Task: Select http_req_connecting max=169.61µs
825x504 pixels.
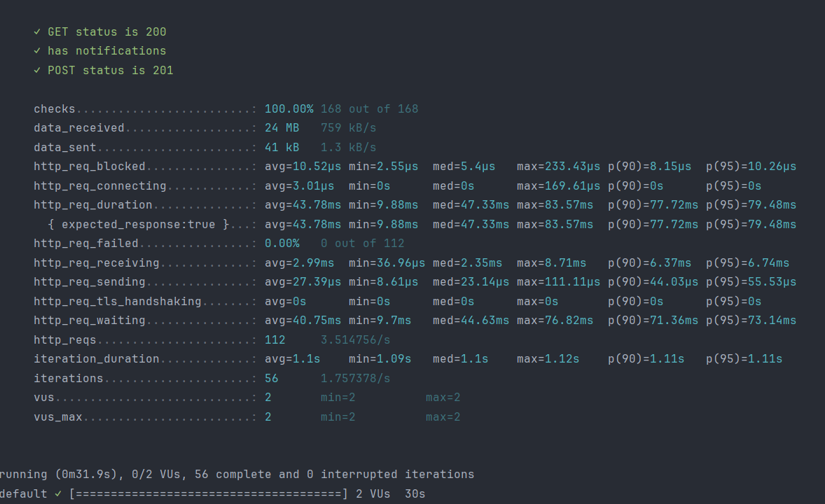Action: pyautogui.click(x=558, y=185)
